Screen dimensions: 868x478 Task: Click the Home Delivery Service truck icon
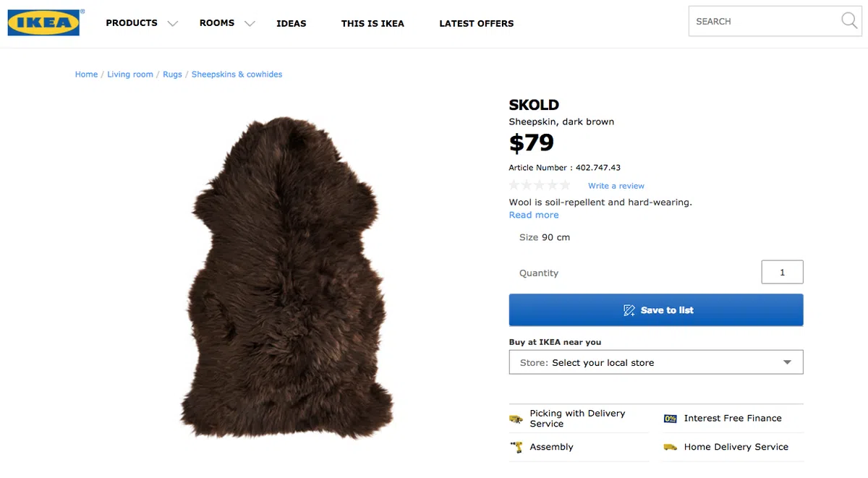671,447
